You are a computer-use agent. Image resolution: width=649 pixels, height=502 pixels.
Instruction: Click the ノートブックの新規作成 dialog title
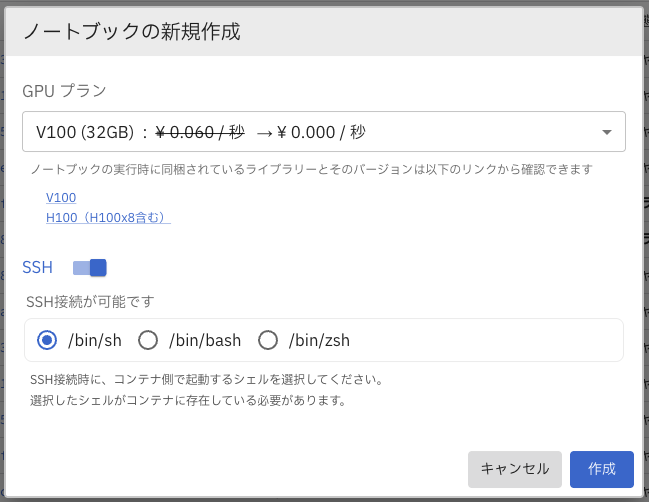point(131,31)
